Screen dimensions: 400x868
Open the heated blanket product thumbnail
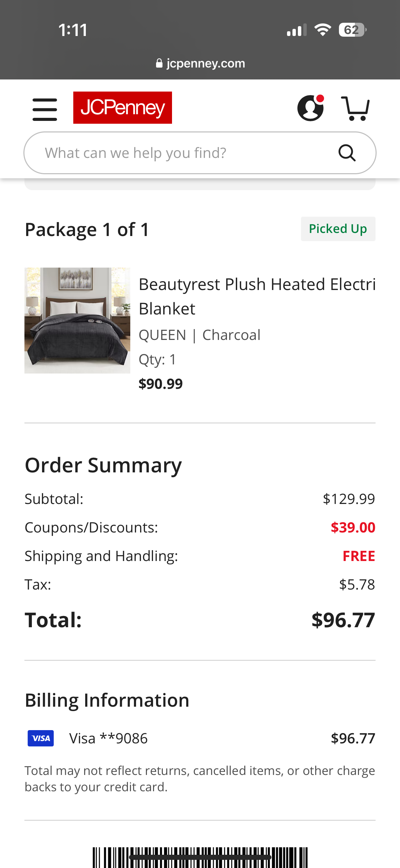(x=77, y=321)
